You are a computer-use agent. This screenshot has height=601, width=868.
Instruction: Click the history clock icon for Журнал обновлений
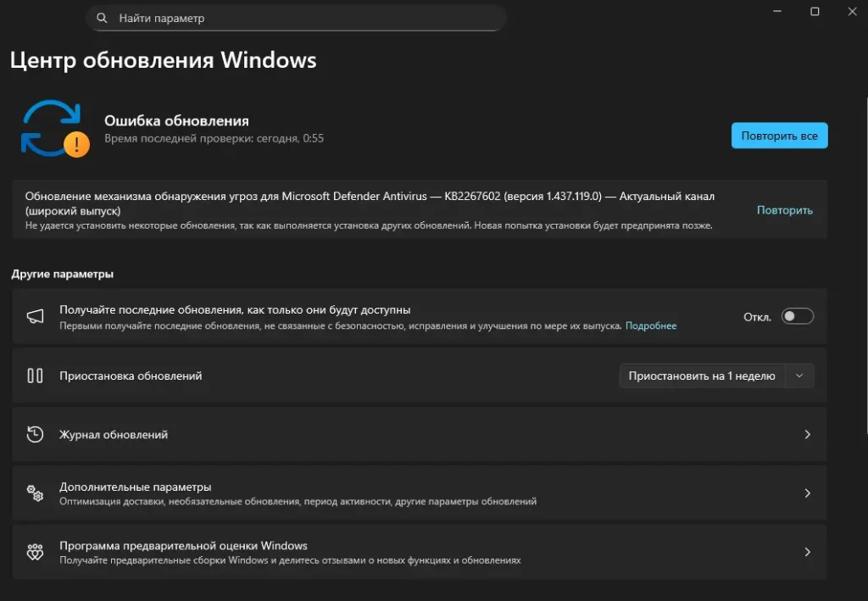coord(35,435)
